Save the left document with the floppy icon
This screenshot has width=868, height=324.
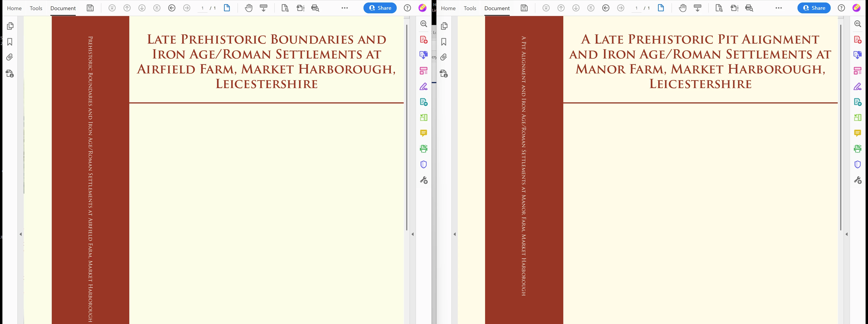pos(90,8)
